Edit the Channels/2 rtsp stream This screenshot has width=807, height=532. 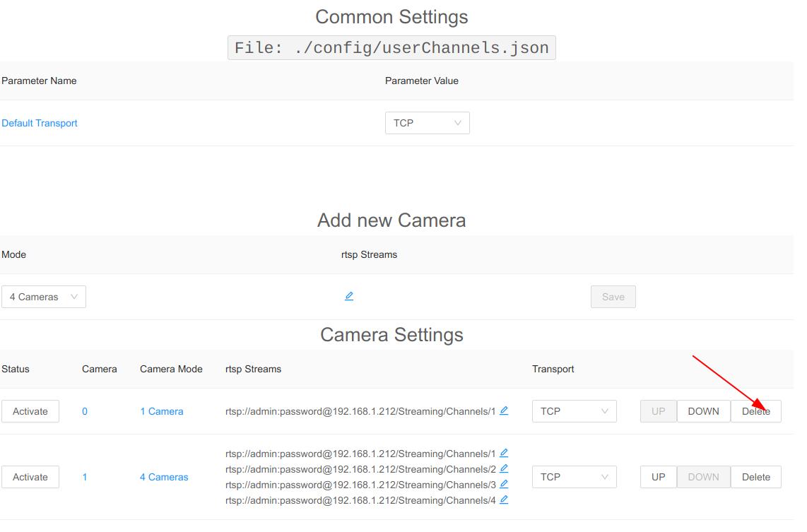coord(504,468)
